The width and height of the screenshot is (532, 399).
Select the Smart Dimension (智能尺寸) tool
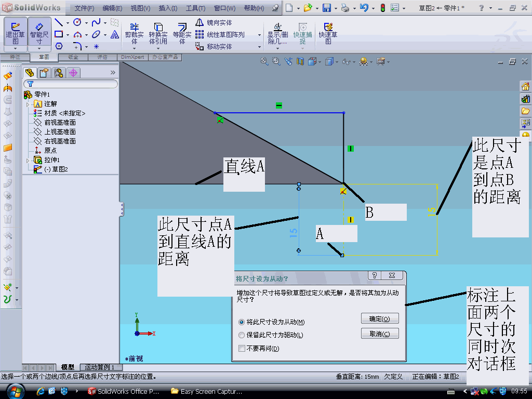click(39, 33)
